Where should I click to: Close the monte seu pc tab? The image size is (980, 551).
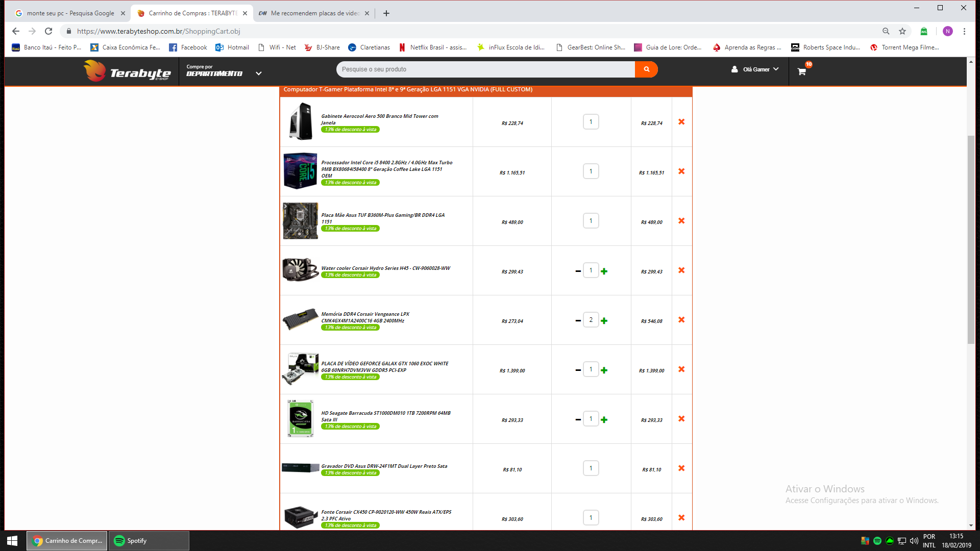click(x=122, y=13)
